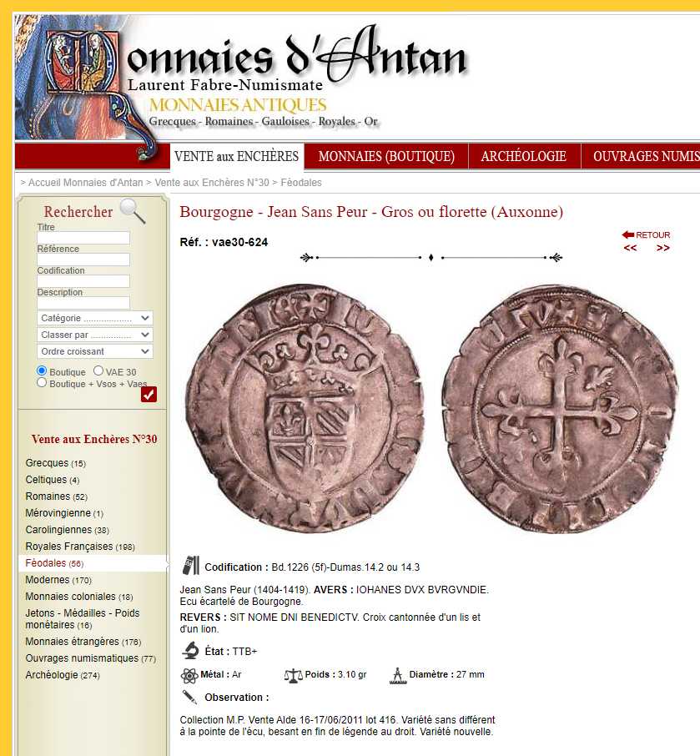Click the magnifying glass search icon
This screenshot has width=700, height=756.
pyautogui.click(x=133, y=211)
